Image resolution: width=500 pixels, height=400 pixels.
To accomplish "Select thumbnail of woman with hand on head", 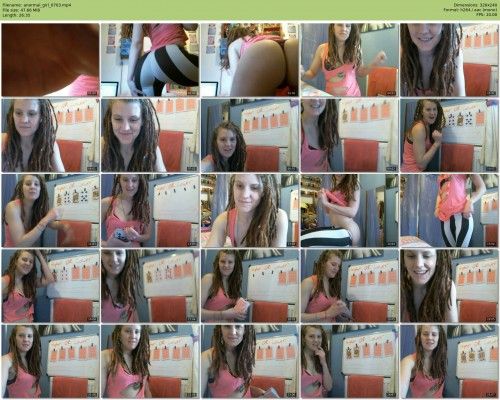I will [50, 286].
